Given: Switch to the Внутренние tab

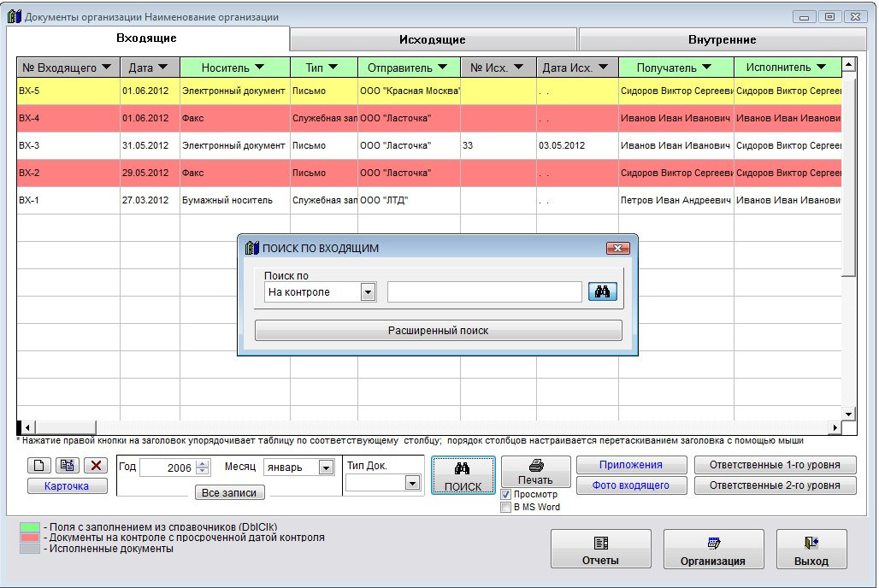Looking at the screenshot, I should pyautogui.click(x=722, y=39).
